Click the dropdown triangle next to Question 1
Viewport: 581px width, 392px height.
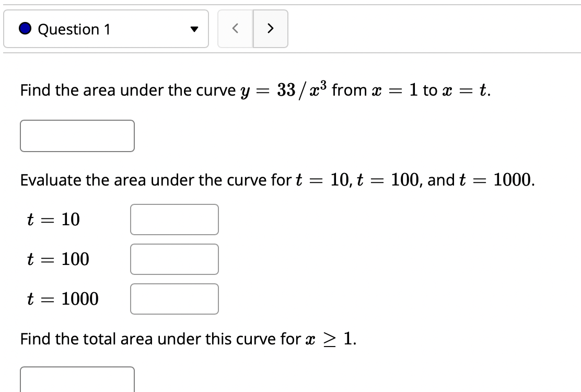click(x=194, y=30)
